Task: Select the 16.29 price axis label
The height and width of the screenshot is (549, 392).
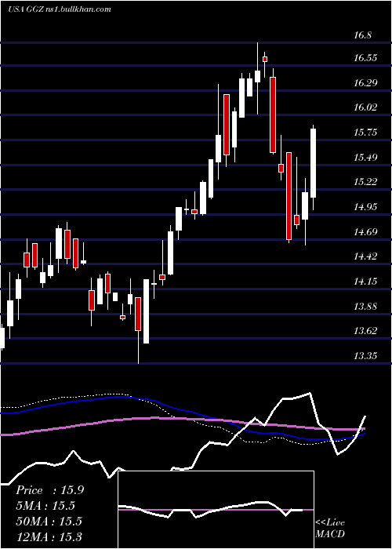Action: [365, 83]
